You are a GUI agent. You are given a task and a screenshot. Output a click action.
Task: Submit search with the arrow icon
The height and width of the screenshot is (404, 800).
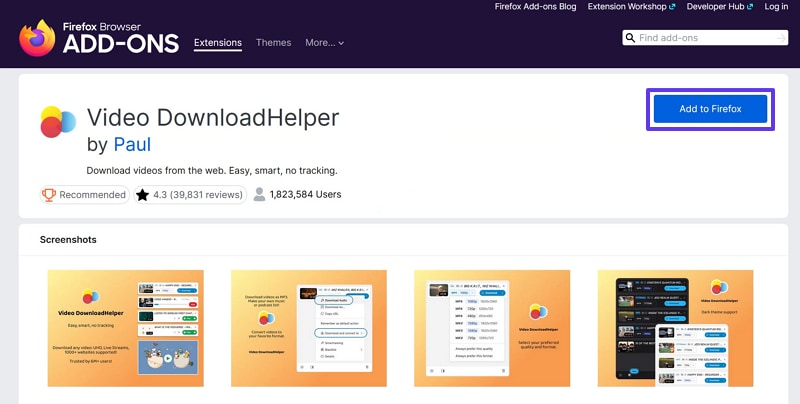781,38
